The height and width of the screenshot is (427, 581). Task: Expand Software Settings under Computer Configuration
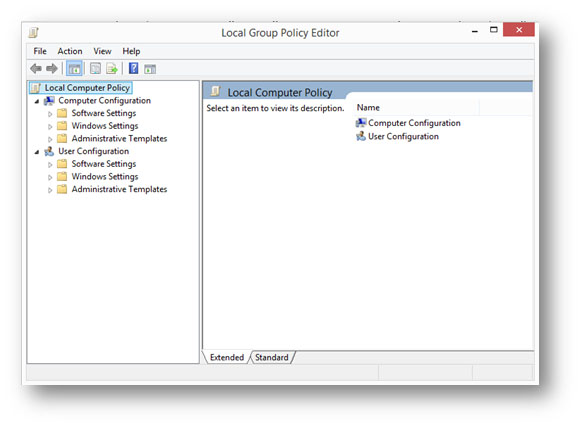tap(50, 114)
